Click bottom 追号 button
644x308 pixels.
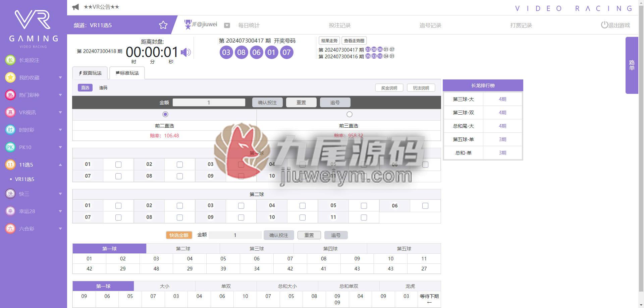(336, 235)
